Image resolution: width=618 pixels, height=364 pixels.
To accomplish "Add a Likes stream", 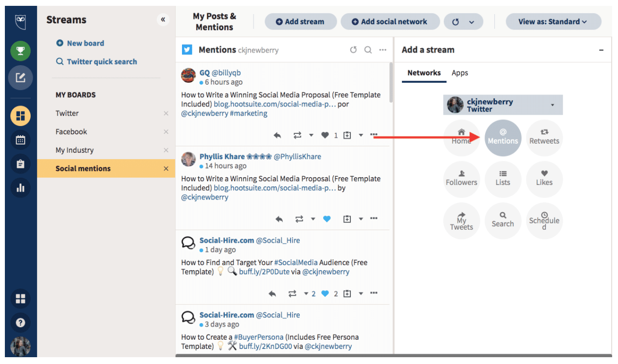I will coord(544,180).
